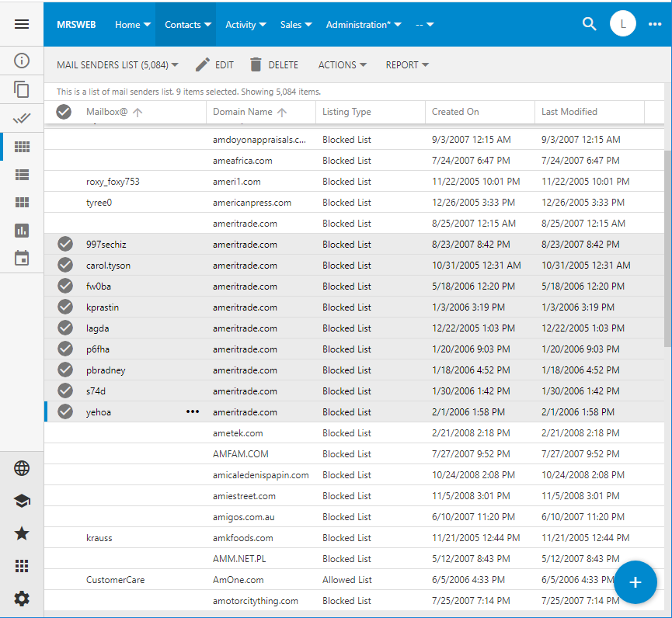Image resolution: width=672 pixels, height=618 pixels.
Task: Click the krauss mailbox cell
Action: [99, 537]
